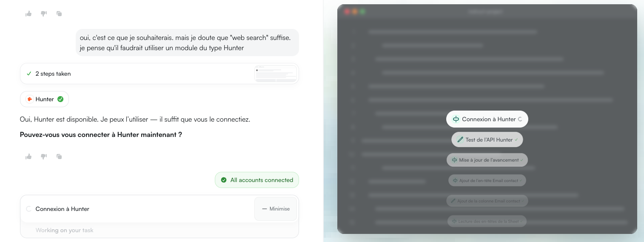Viewport: 644px width, 242px height.
Task: Click Ajout de la colonne Email contact step
Action: coord(487,201)
